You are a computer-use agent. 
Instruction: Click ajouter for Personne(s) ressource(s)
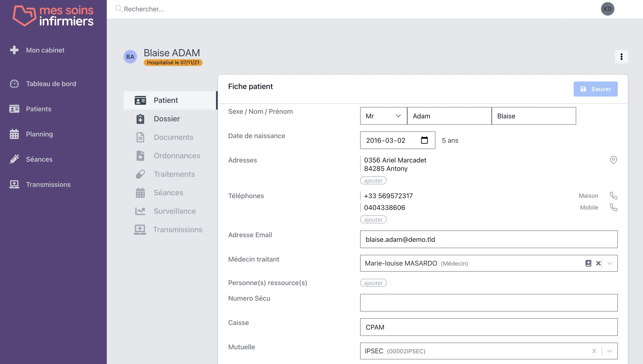point(373,283)
